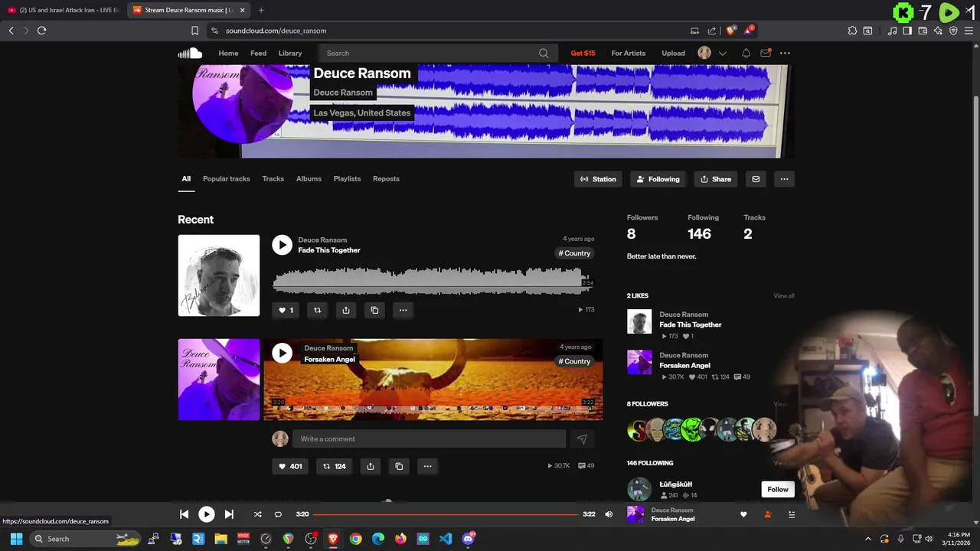Click the Get $15 link
Image resolution: width=980 pixels, height=551 pixels.
[583, 53]
